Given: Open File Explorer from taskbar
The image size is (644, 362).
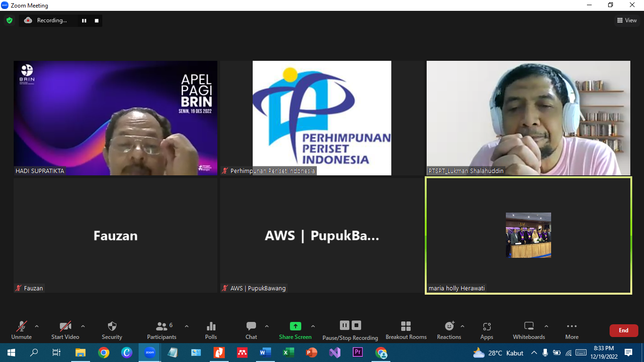Looking at the screenshot, I should [x=81, y=353].
